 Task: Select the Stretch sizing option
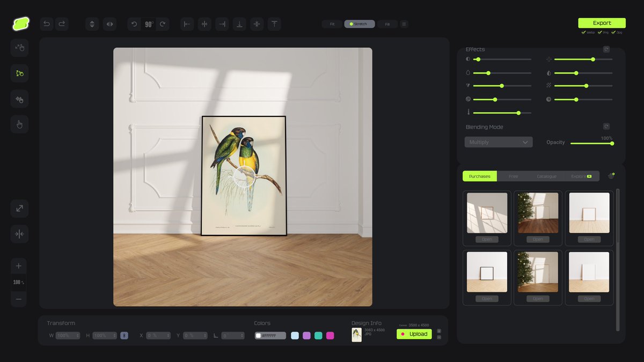360,24
